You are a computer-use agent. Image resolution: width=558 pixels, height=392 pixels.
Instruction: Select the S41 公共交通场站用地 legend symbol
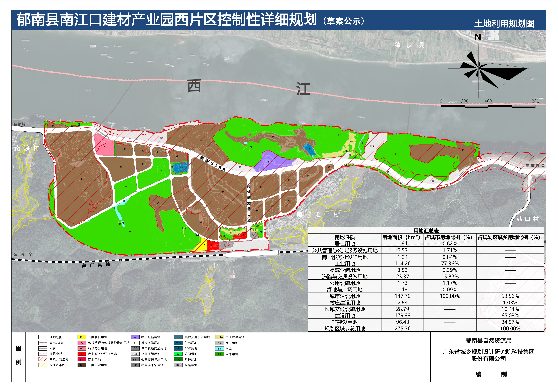[135, 360]
